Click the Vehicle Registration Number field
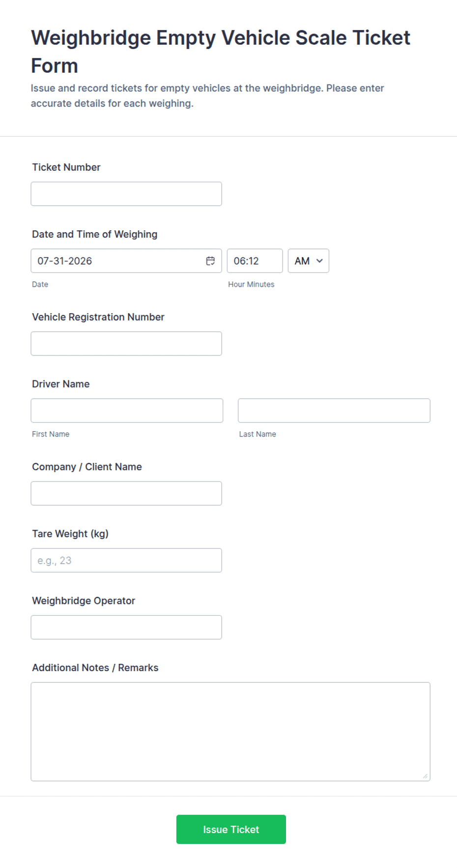 point(126,344)
